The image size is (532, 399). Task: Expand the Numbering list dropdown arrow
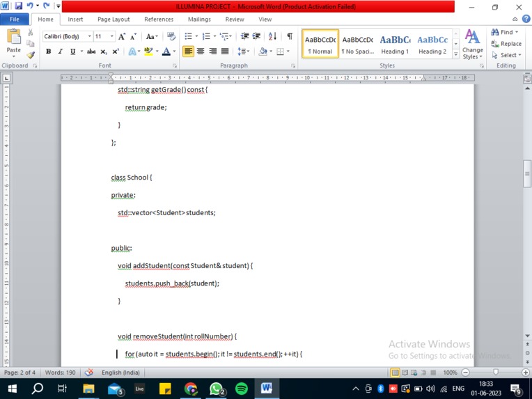[x=214, y=36]
